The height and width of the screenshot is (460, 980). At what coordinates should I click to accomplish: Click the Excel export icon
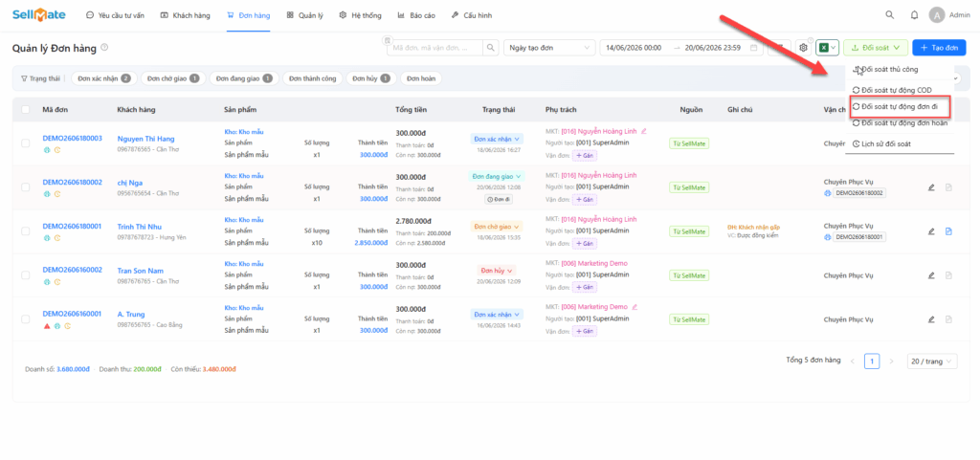[x=824, y=48]
